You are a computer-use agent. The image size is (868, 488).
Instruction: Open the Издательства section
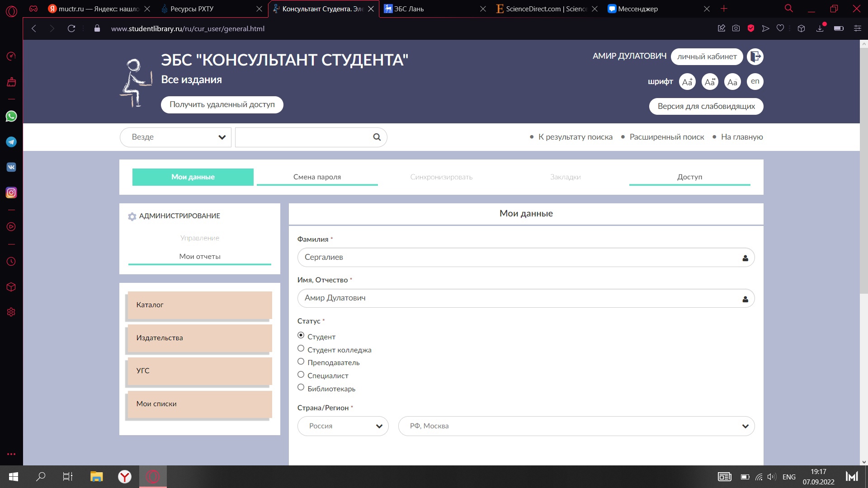[200, 338]
